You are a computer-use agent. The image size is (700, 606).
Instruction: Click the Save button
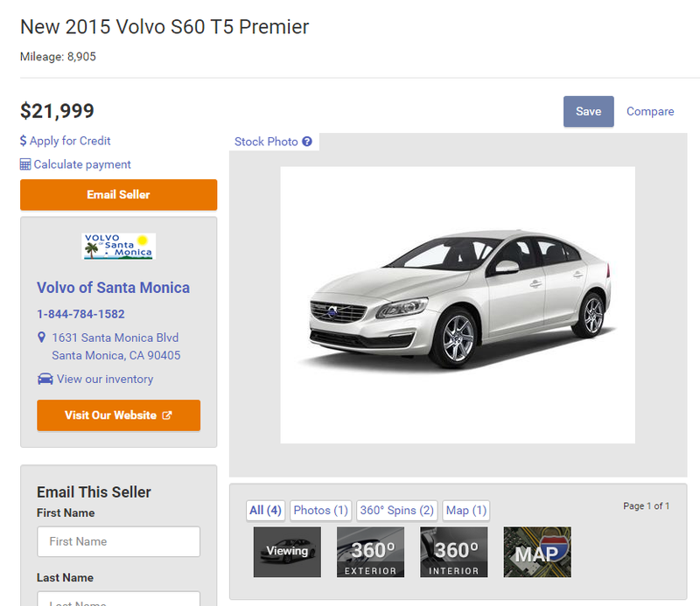588,111
